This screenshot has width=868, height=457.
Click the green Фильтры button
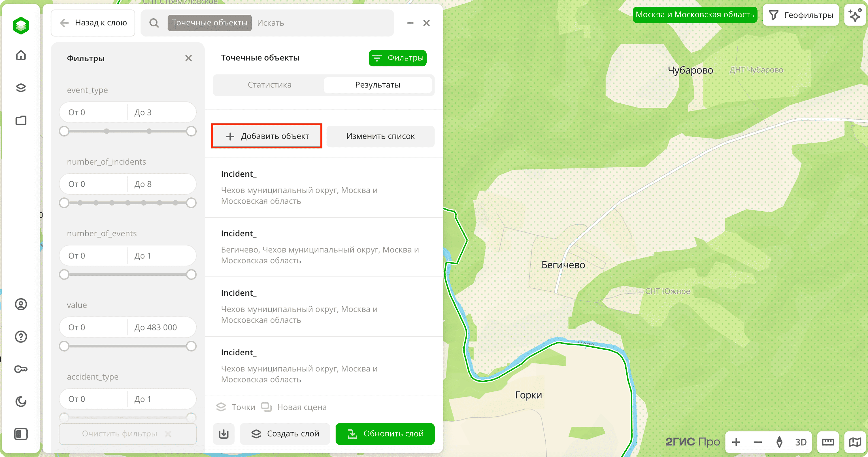tap(398, 58)
